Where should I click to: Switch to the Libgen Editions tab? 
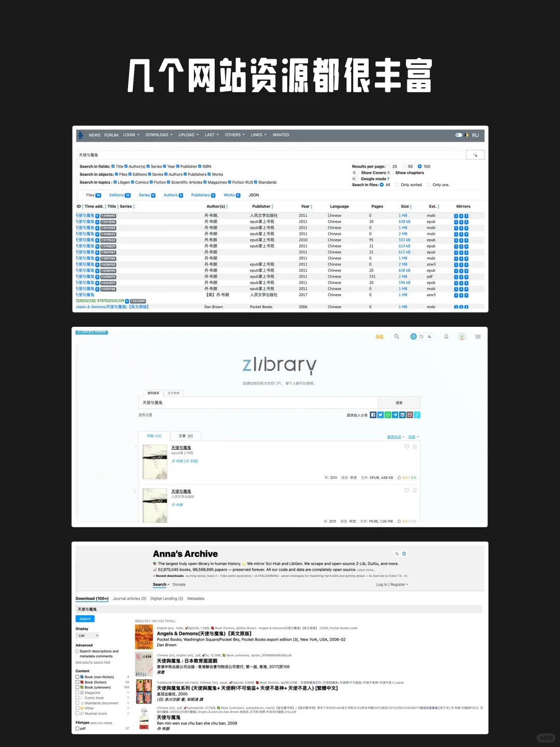tap(120, 195)
